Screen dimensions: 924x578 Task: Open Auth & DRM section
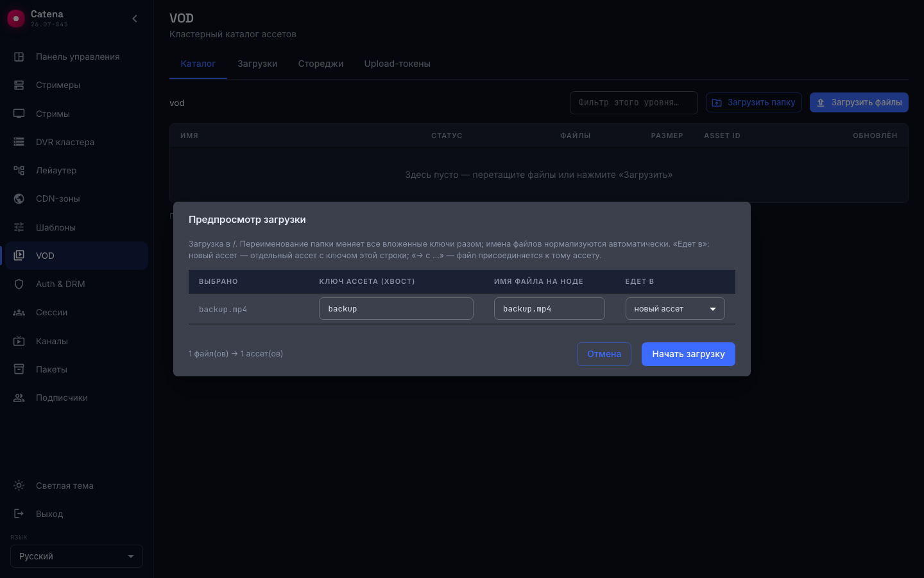[77, 284]
